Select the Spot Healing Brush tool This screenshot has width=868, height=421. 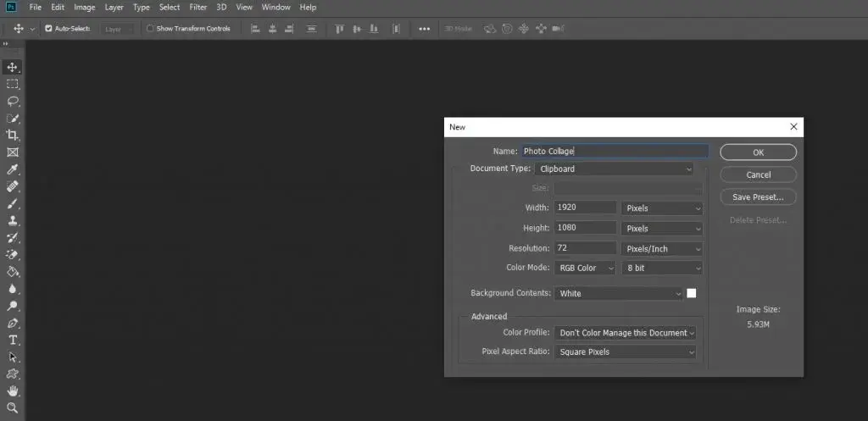12,186
